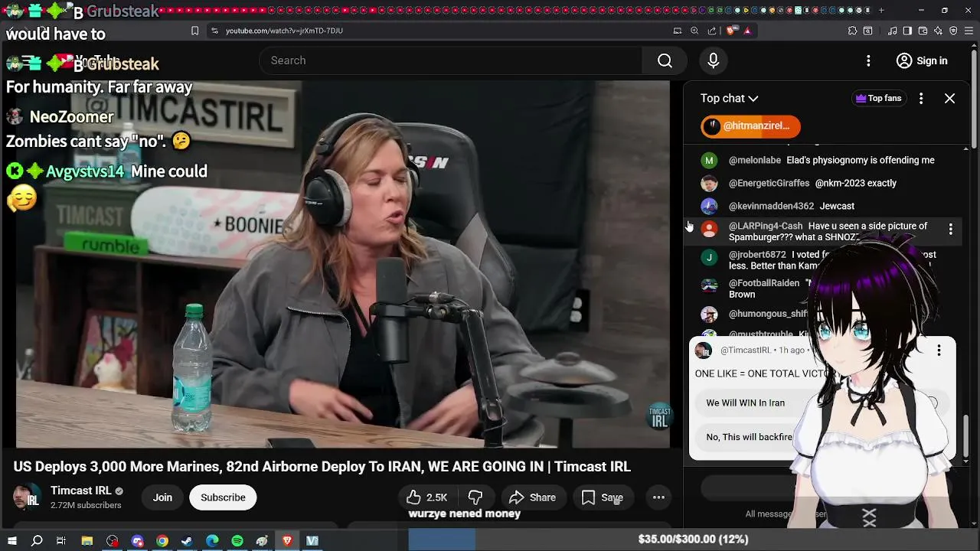Click the page vertical scrollbar
This screenshot has height=551, width=980.
pyautogui.click(x=975, y=99)
